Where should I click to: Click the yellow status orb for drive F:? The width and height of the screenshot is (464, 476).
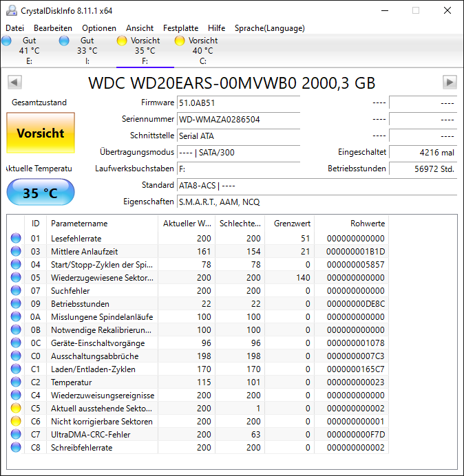coord(122,41)
